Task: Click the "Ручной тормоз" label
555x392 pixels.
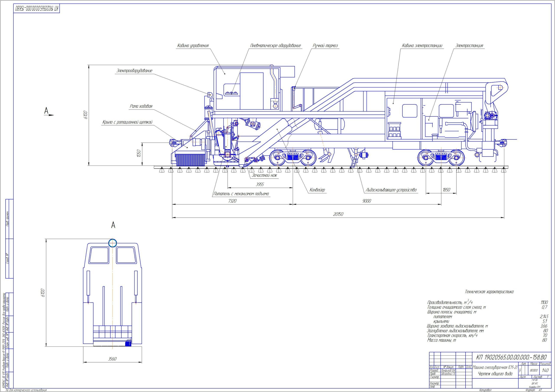Action: (x=325, y=46)
